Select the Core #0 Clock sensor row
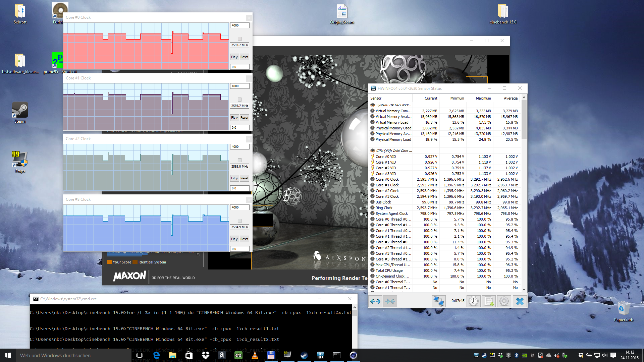This screenshot has height=362, width=644. [x=387, y=179]
